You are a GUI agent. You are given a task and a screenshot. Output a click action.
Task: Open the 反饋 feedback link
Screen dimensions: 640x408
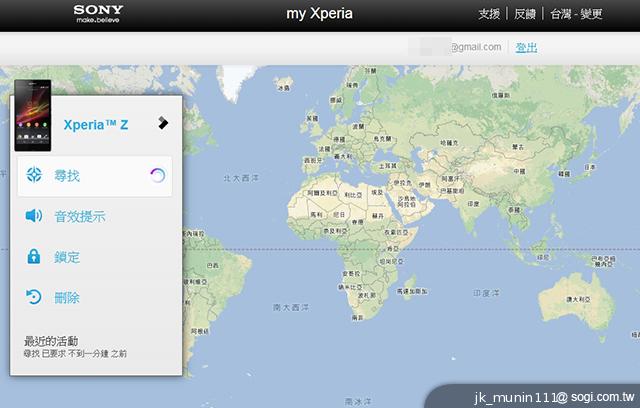pos(525,15)
